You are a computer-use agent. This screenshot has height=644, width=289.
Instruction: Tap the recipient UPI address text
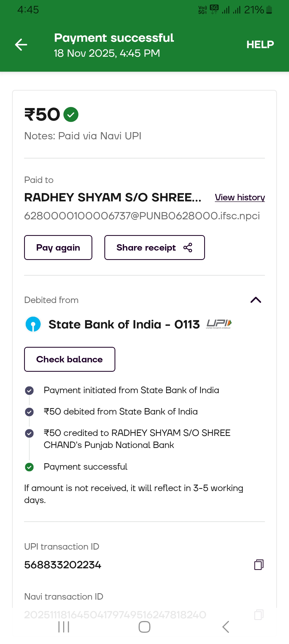(142, 216)
